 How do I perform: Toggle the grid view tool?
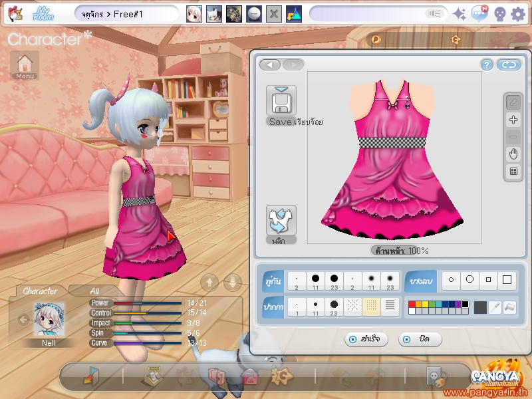[x=513, y=172]
